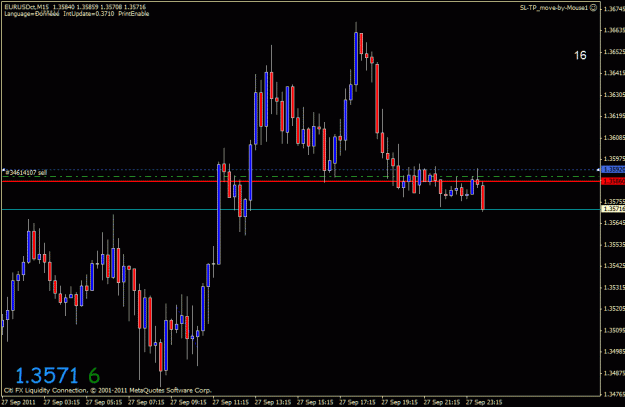The image size is (625, 407).
Task: Click the 27 Sep 03:15 time axis label
Action: point(61,402)
